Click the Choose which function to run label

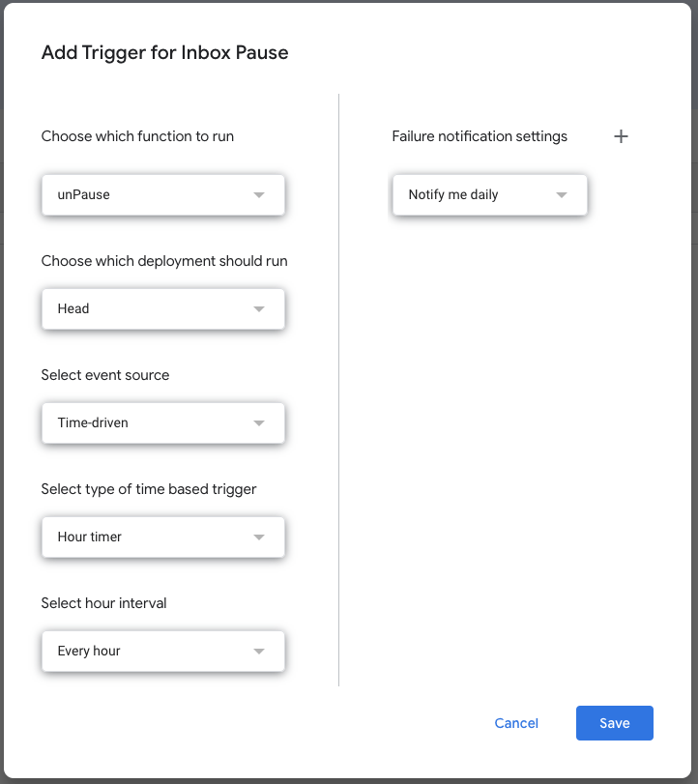pyautogui.click(x=137, y=136)
